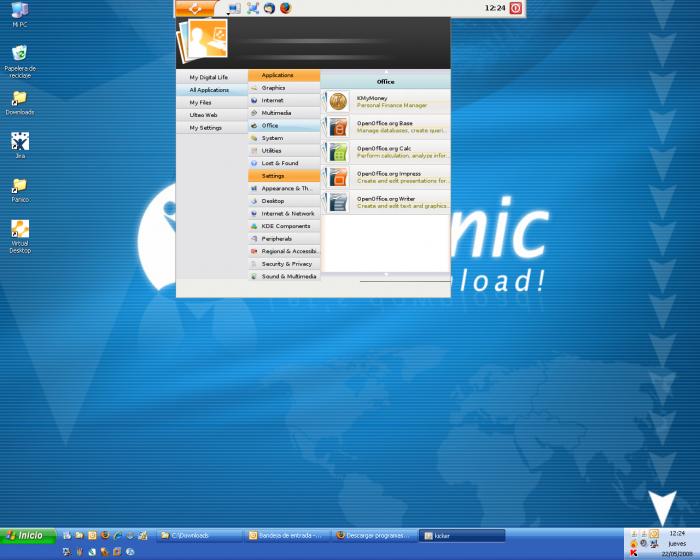Open Panico folder shortcut on desktop

[20, 190]
